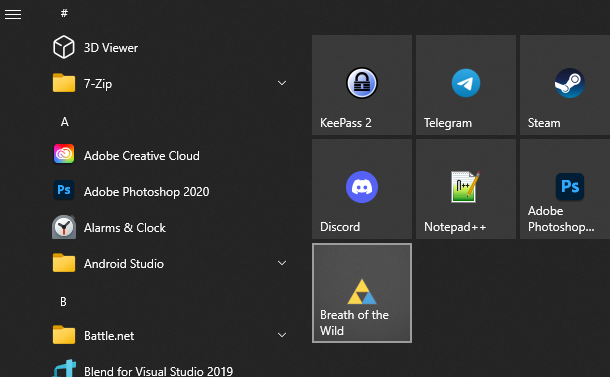
Task: Expand the 7-Zip folder chevron
Action: [x=282, y=83]
